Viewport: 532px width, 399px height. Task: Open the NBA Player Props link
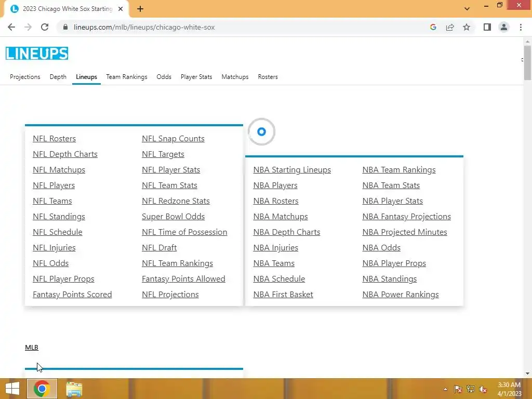pos(394,263)
